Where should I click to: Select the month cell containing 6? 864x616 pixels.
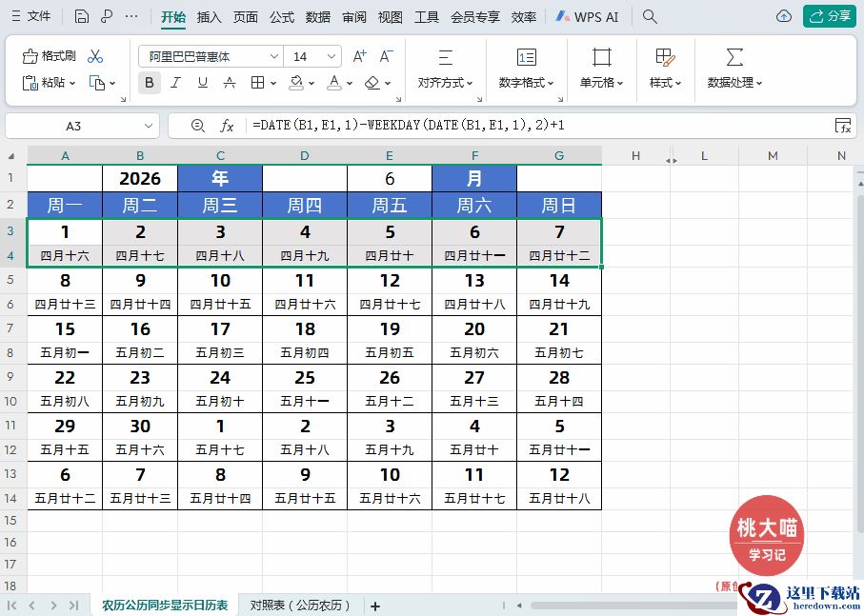390,178
